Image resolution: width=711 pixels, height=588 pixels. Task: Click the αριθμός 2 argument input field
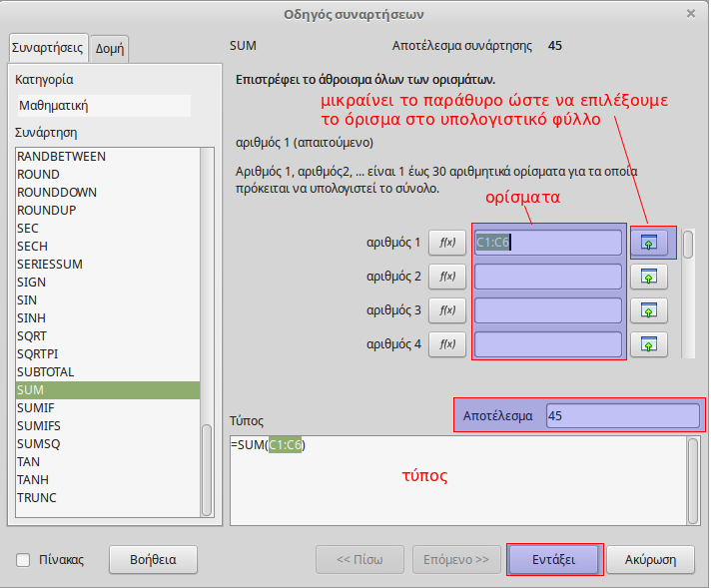click(547, 277)
